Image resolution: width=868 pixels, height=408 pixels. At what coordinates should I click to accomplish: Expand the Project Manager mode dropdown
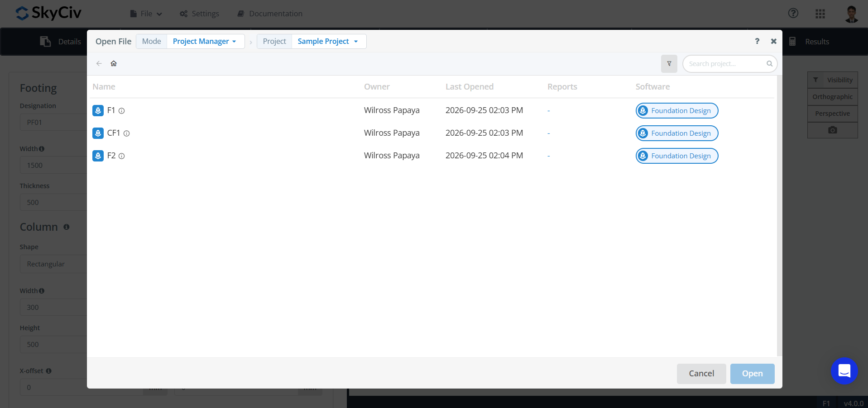click(206, 41)
